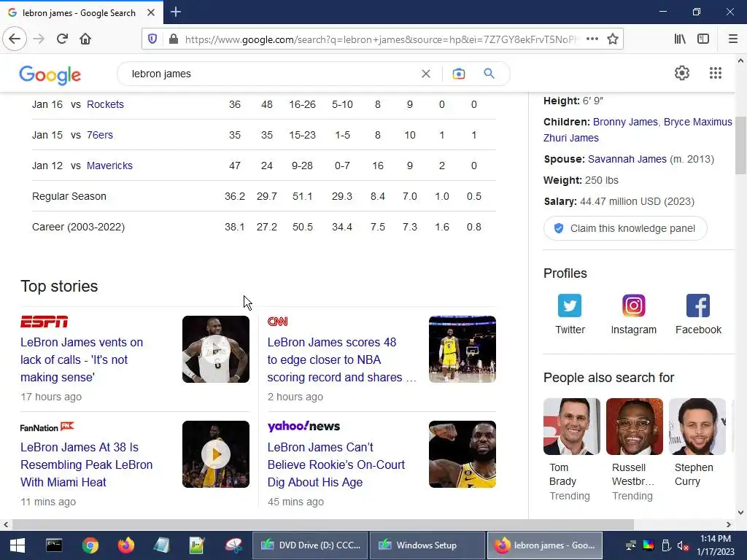Reload the current page

(x=62, y=39)
